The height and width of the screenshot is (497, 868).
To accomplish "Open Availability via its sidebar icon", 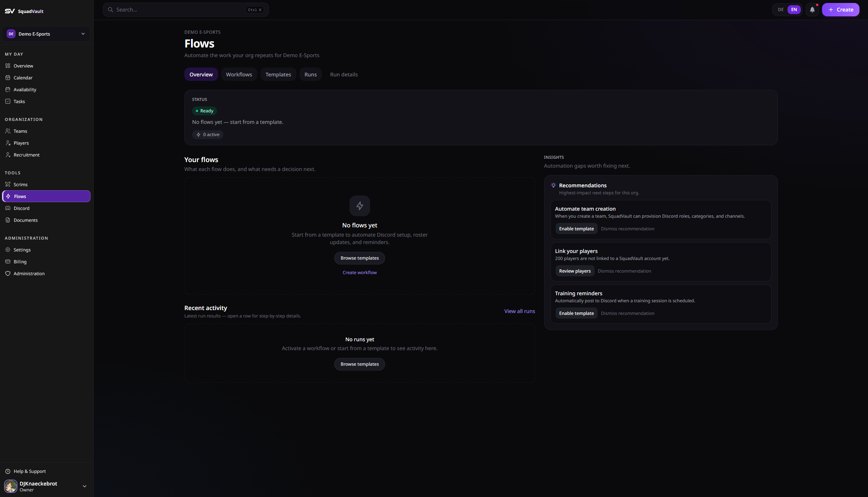I will click(8, 89).
